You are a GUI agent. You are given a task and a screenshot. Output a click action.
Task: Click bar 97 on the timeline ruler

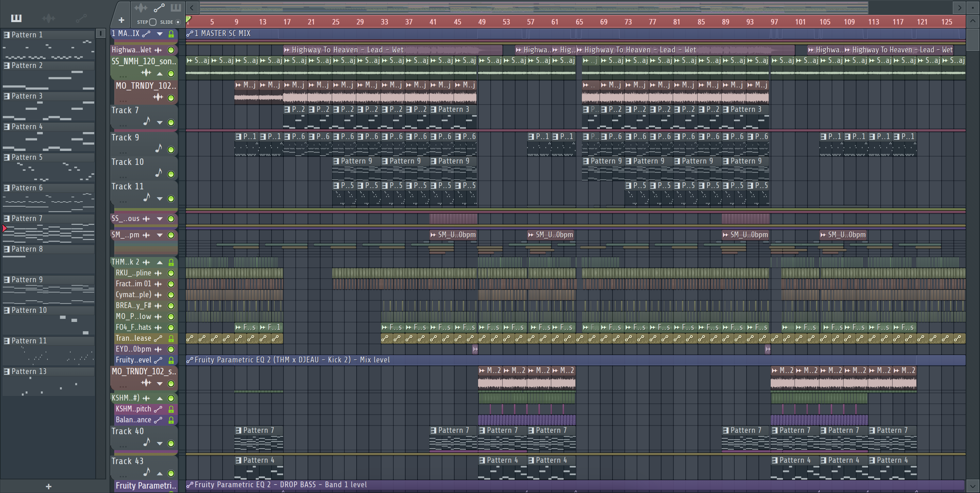point(774,22)
